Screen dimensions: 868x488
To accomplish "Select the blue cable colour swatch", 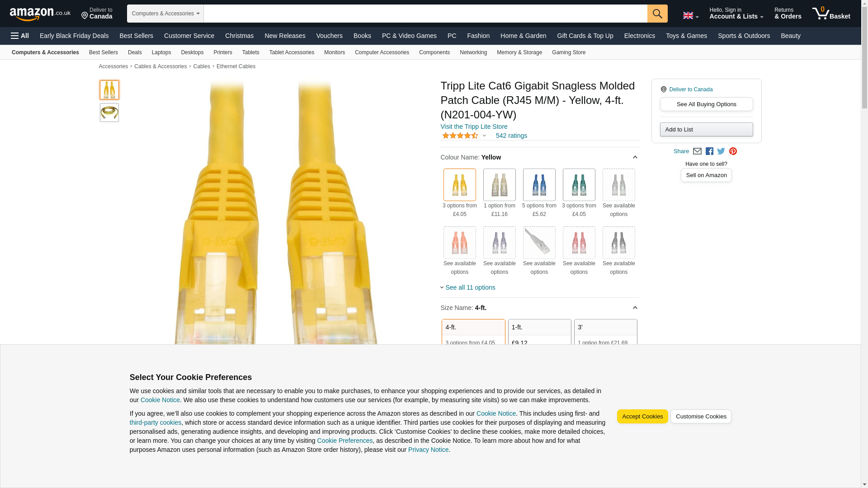I will tap(539, 185).
